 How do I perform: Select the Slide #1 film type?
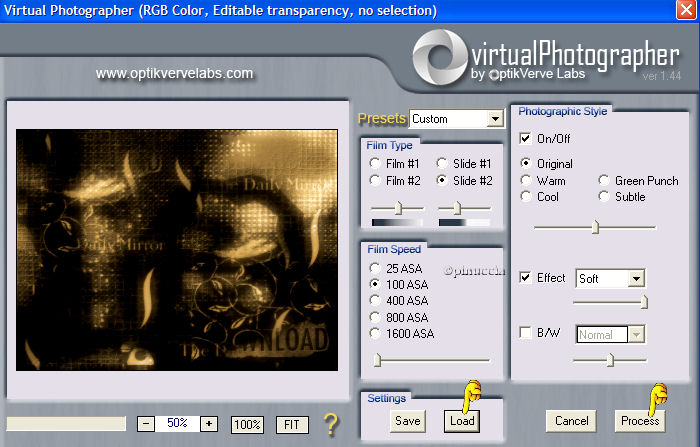(442, 163)
